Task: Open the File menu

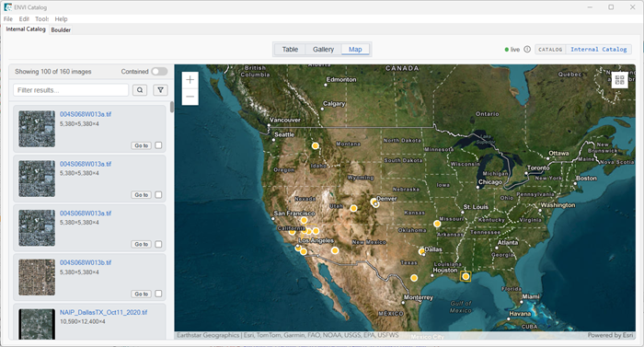Action: pyautogui.click(x=7, y=19)
